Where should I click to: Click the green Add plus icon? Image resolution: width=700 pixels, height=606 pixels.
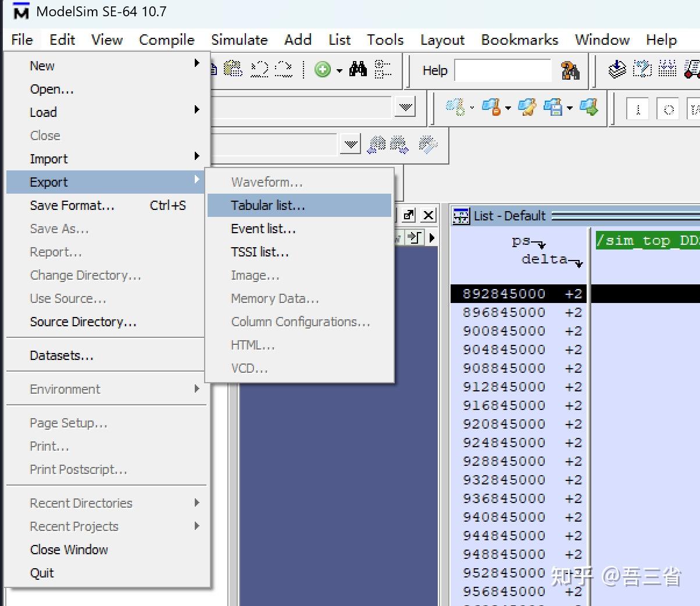click(x=323, y=70)
